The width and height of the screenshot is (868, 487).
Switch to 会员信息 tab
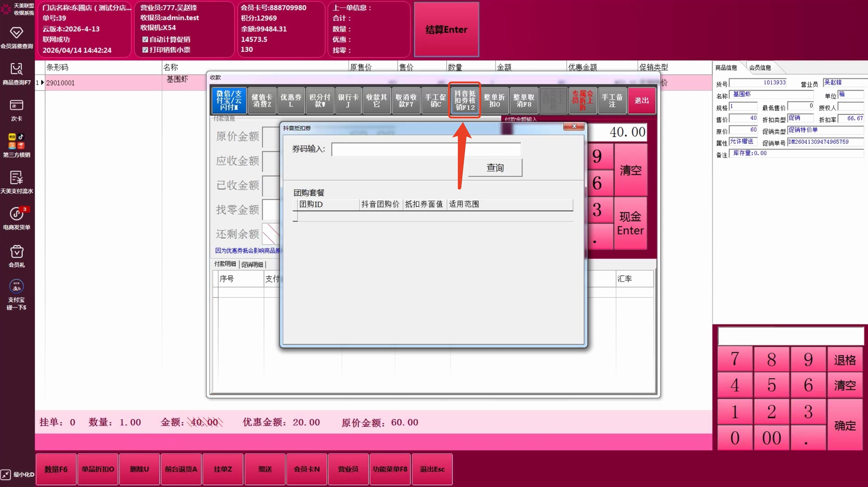pos(760,68)
